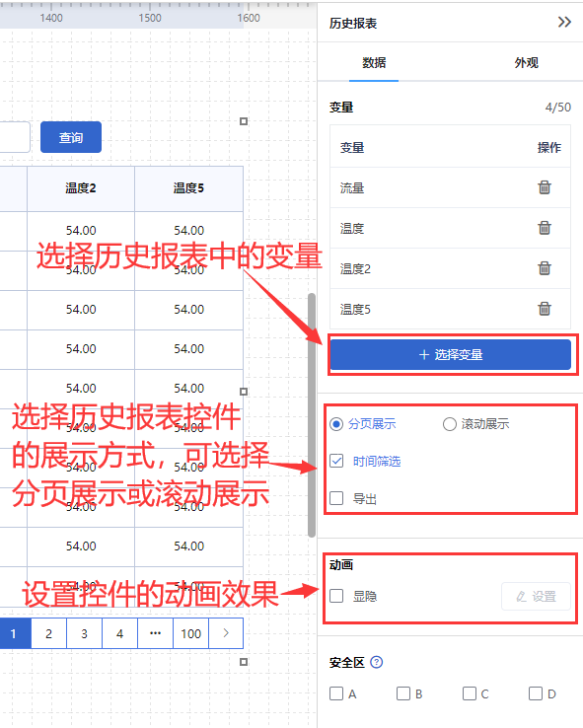Check safety zone A checkbox

336,693
